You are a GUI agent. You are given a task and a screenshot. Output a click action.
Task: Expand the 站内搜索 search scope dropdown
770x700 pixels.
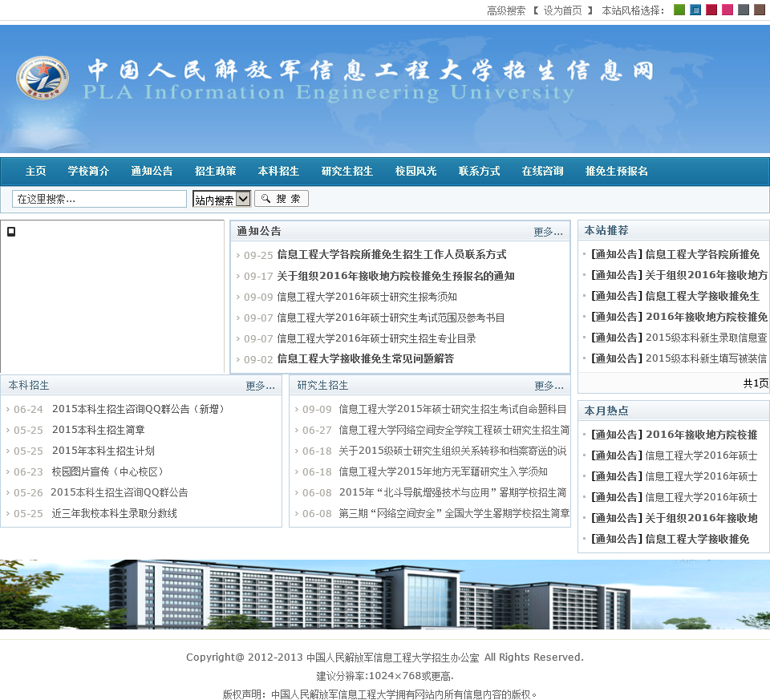tap(222, 199)
